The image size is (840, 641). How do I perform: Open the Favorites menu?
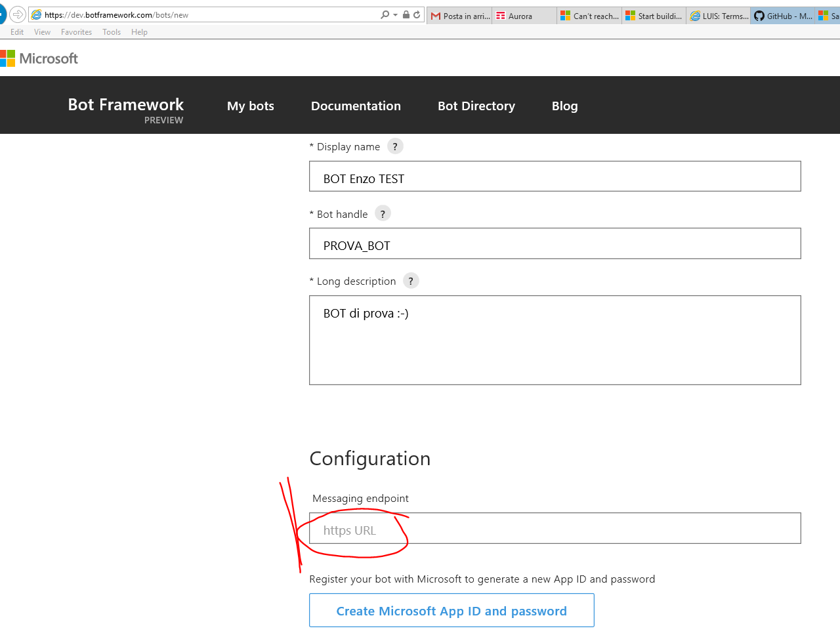pos(76,32)
